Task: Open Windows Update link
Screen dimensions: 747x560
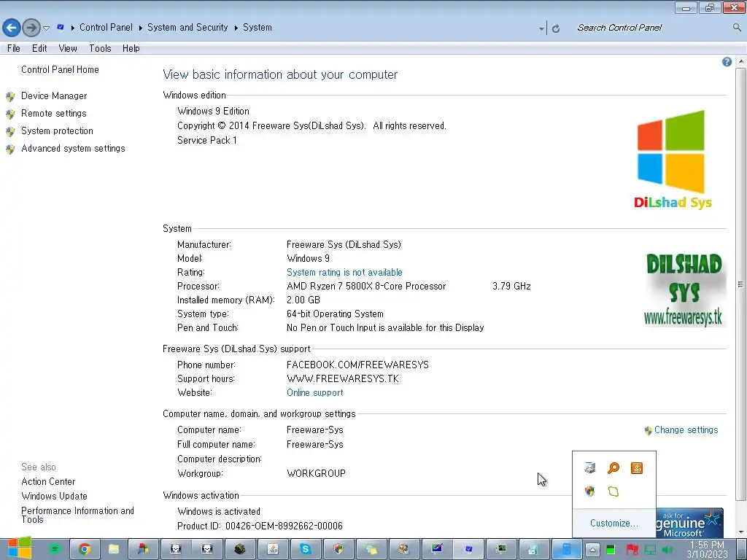Action: [54, 496]
